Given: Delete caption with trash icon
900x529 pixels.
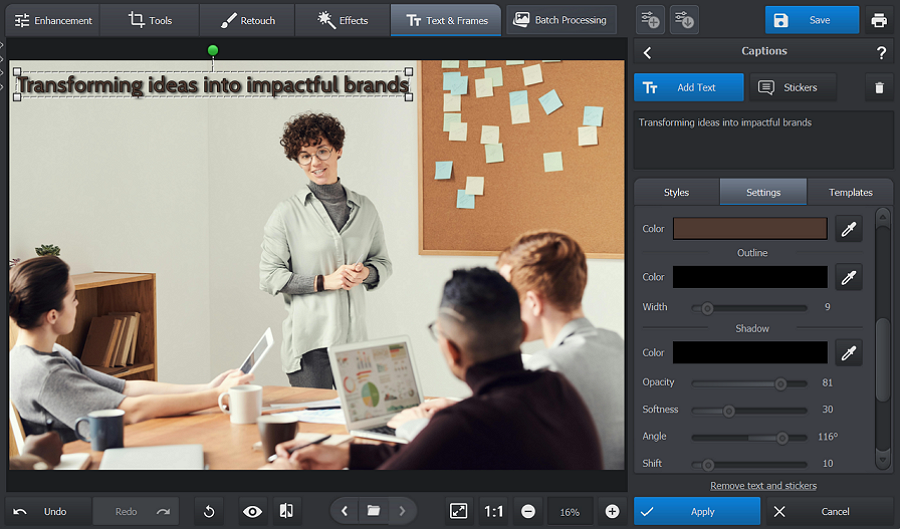Looking at the screenshot, I should pyautogui.click(x=879, y=88).
